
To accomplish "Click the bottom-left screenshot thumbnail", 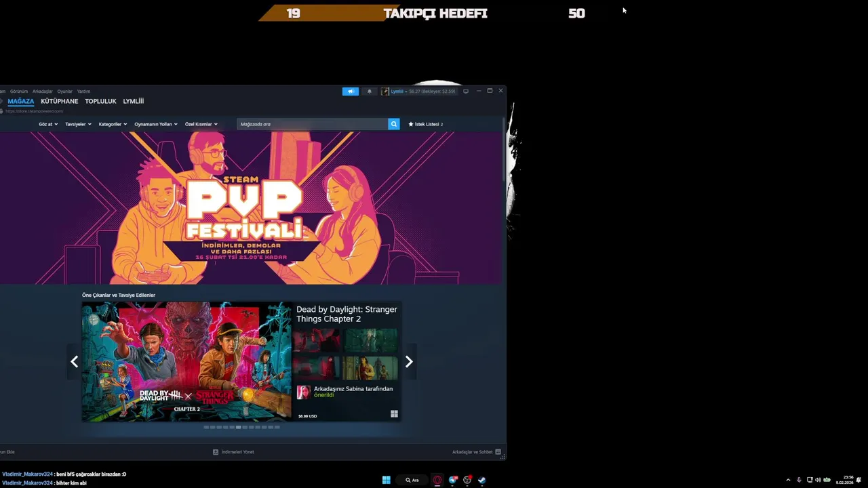I will coord(317,368).
